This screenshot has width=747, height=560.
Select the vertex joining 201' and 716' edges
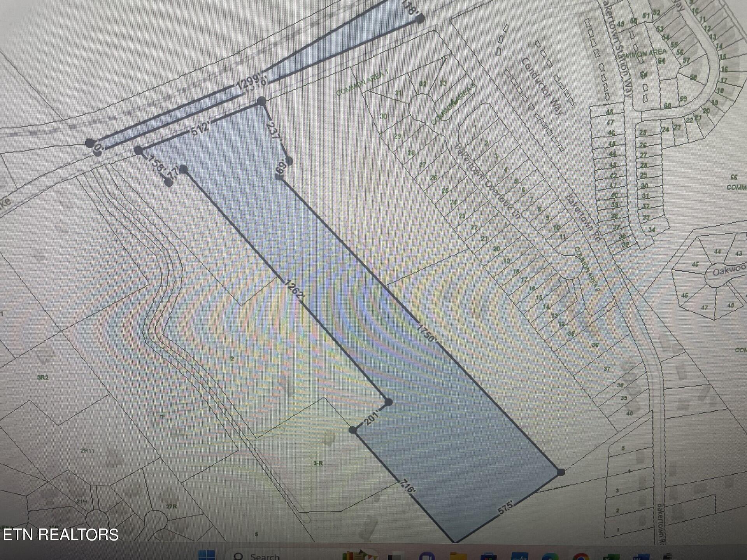(x=352, y=430)
